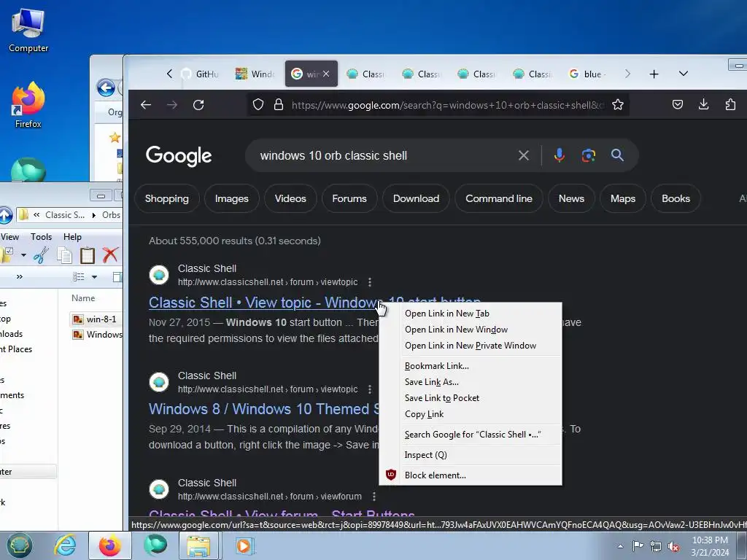The width and height of the screenshot is (747, 560).
Task: Open view options dropdown in Explorer
Action: coord(94,276)
